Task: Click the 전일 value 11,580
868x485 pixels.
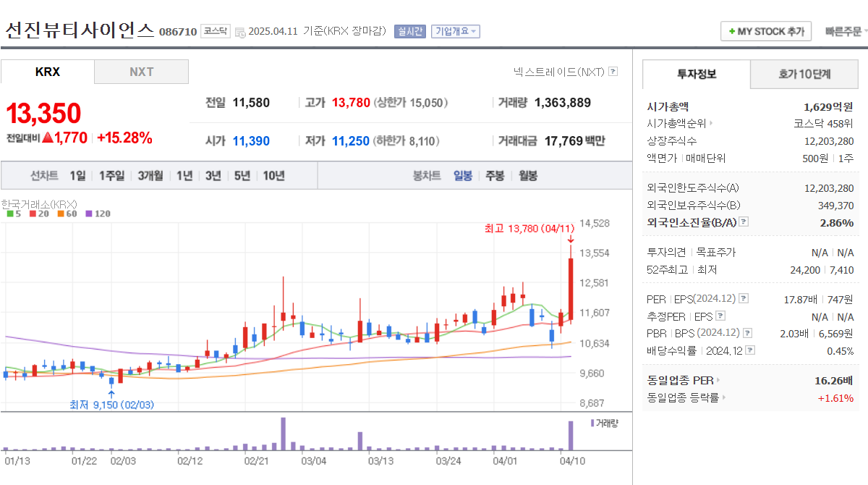Action: point(251,103)
